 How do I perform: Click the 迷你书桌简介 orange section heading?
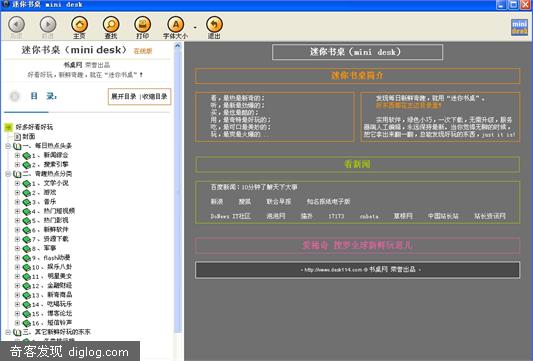357,75
